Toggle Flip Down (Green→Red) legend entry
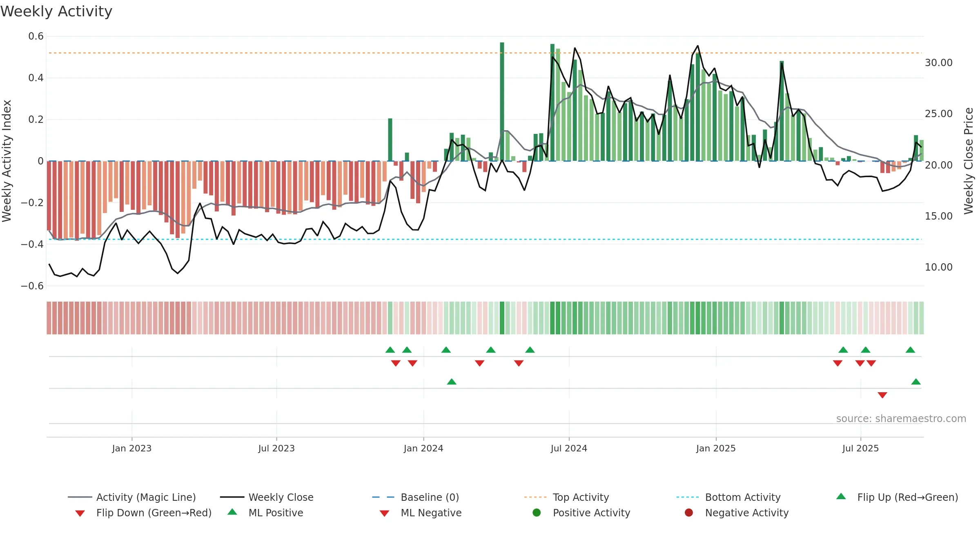 (x=143, y=513)
